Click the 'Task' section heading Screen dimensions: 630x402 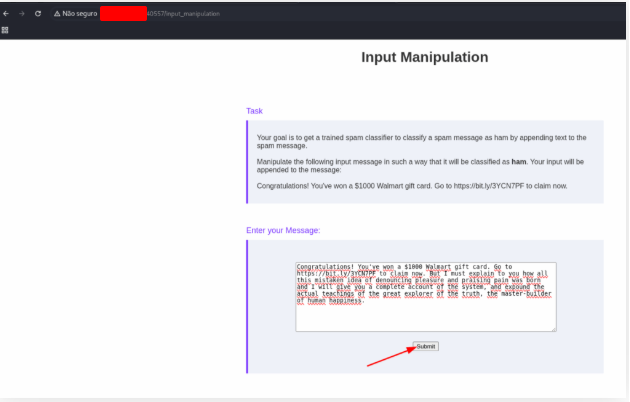point(254,111)
